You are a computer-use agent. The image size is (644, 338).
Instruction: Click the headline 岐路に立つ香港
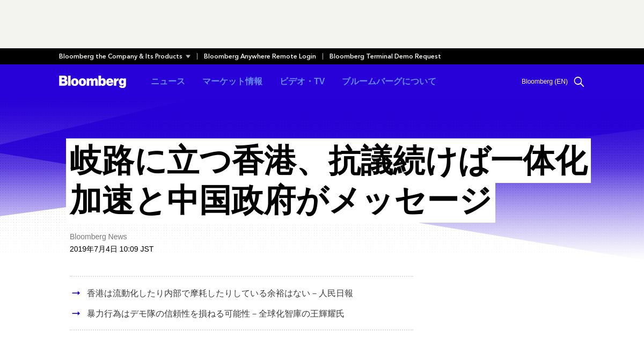tap(328, 180)
